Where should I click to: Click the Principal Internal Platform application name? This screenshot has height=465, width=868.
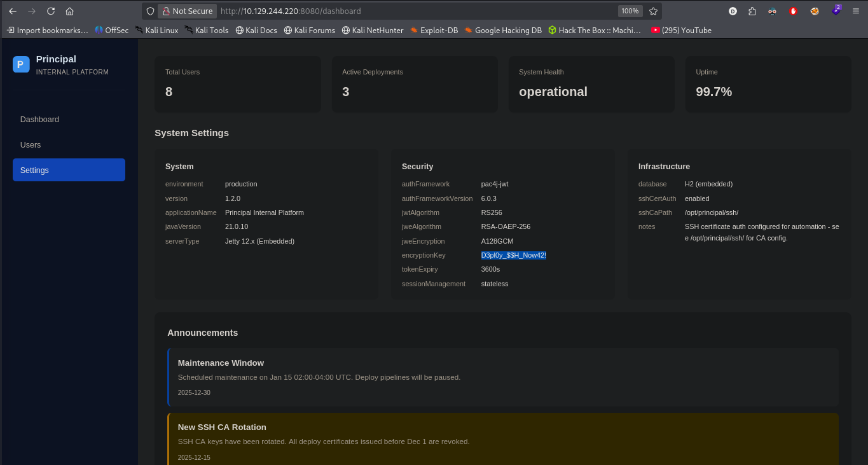tap(265, 212)
